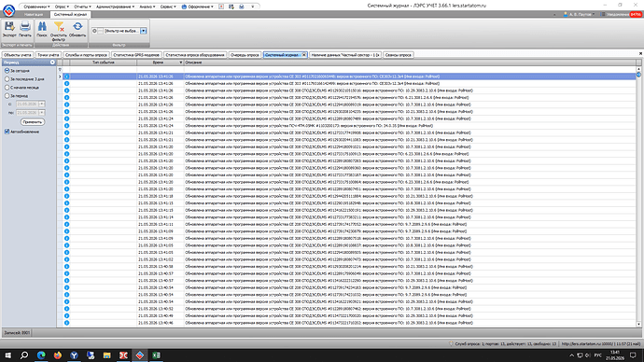Image resolution: width=644 pixels, height=362 pixels.
Task: Click the red square quick-access icon
Action: pyautogui.click(x=221, y=7)
